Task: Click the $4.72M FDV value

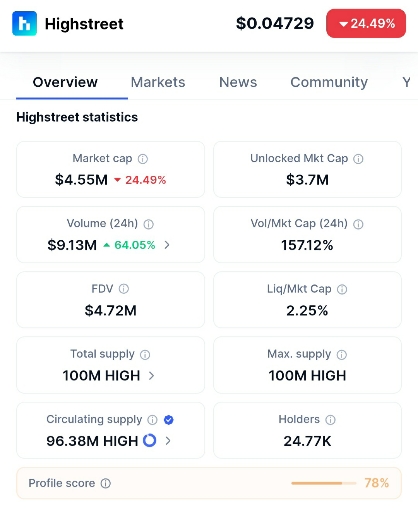Action: [110, 310]
